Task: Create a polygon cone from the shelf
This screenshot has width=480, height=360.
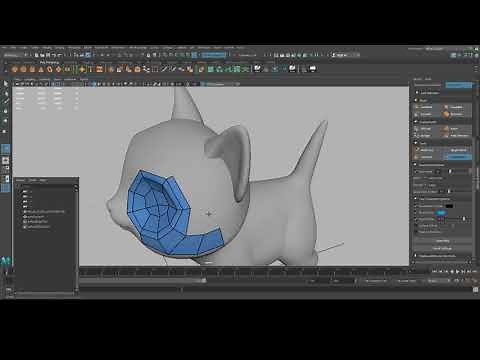Action: pos(41,69)
